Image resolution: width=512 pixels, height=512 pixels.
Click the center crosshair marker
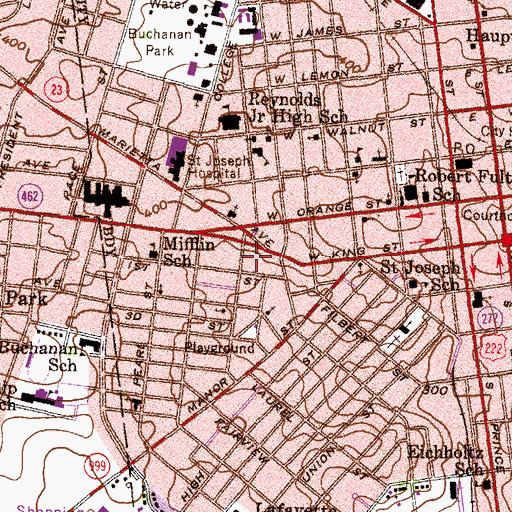coord(257,256)
